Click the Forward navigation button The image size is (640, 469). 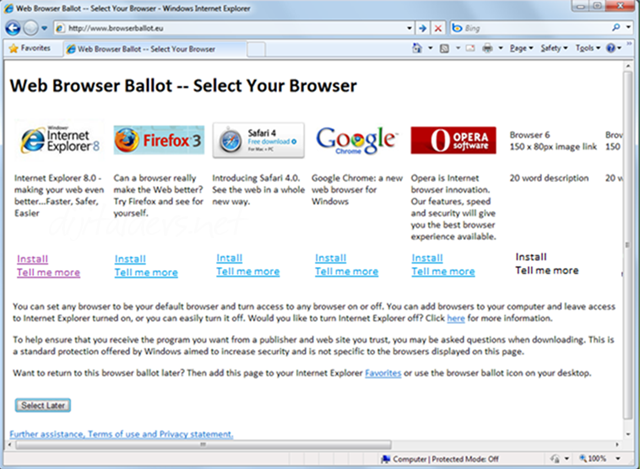click(x=31, y=28)
